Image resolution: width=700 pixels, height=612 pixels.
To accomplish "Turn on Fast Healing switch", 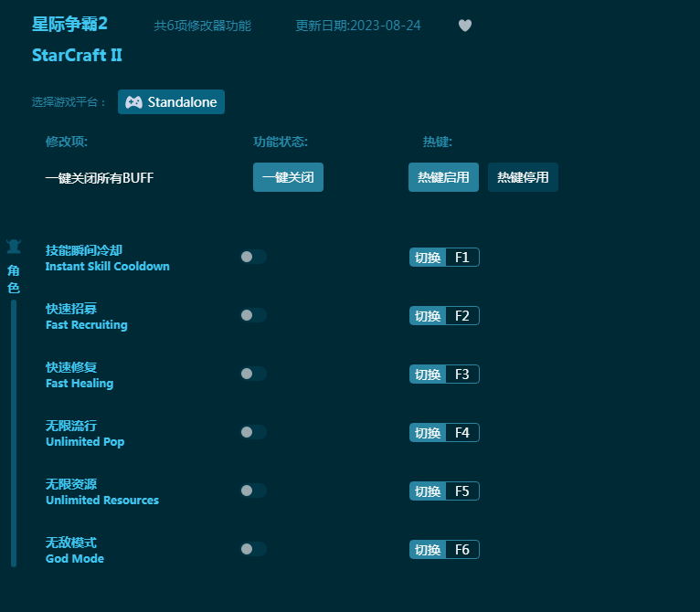I will coord(253,374).
